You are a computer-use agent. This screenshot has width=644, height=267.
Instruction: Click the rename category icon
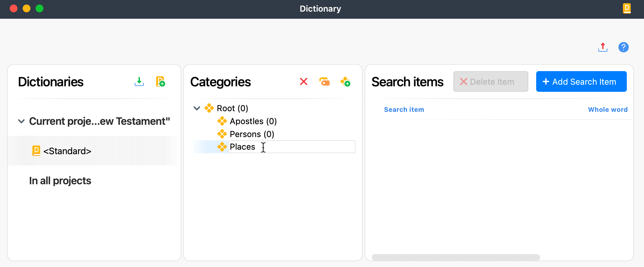pos(324,81)
